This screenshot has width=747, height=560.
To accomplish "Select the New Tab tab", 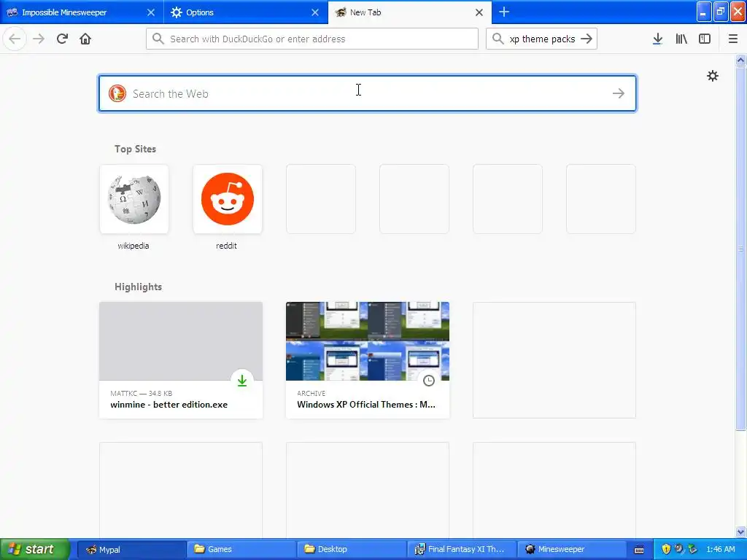I will [410, 12].
